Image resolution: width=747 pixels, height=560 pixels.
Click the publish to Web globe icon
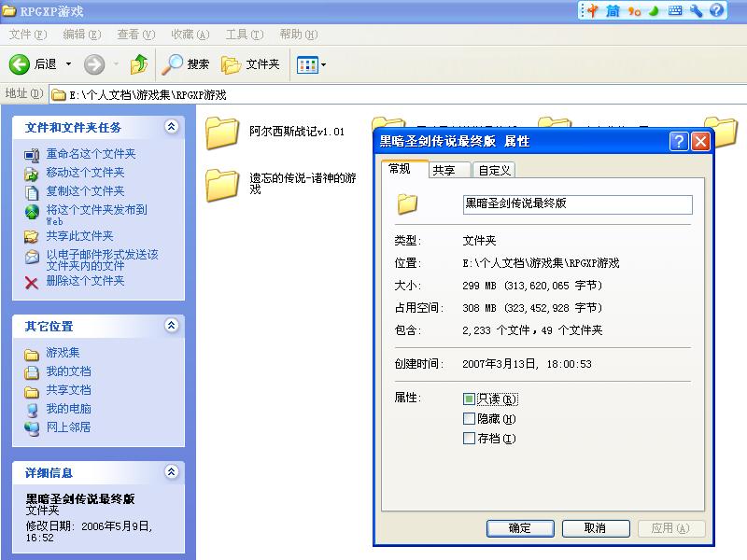point(32,212)
